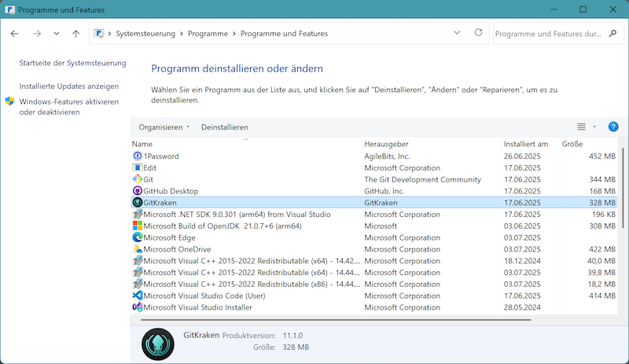Click publisher The Git Development Community
This screenshot has width=629, height=364.
click(422, 179)
